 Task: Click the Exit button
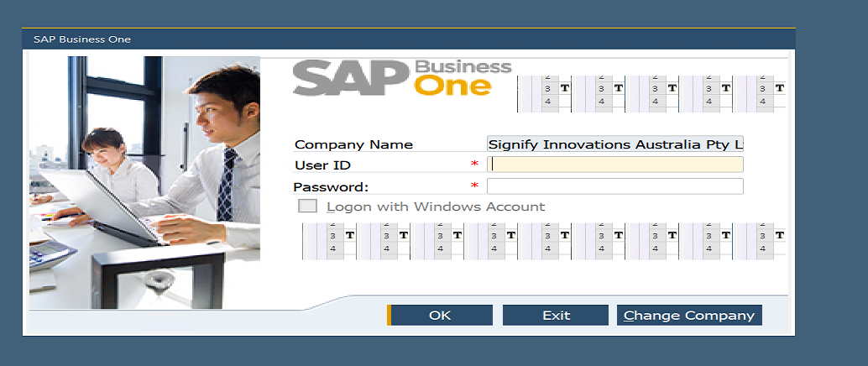point(555,315)
